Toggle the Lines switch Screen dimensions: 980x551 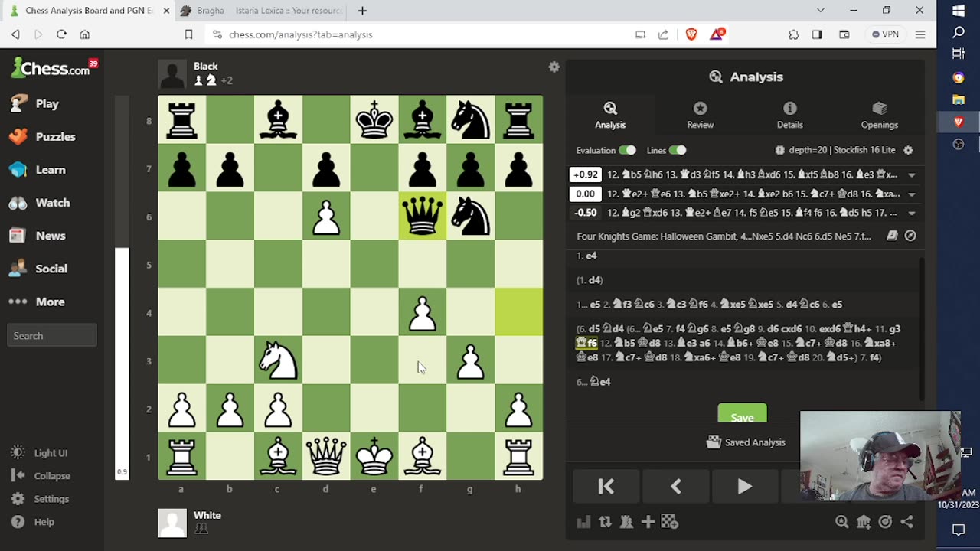click(678, 150)
